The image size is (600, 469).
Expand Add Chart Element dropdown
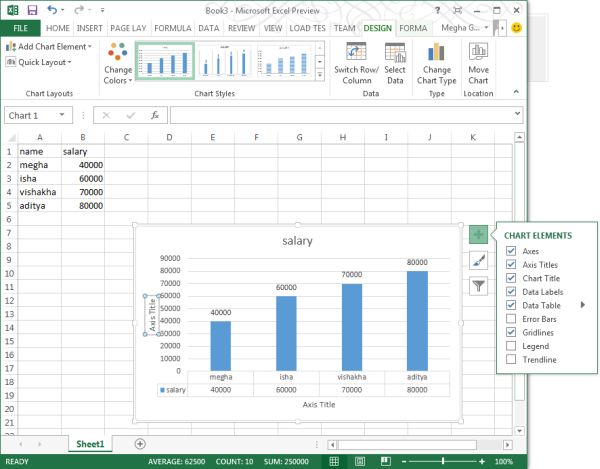tap(49, 47)
